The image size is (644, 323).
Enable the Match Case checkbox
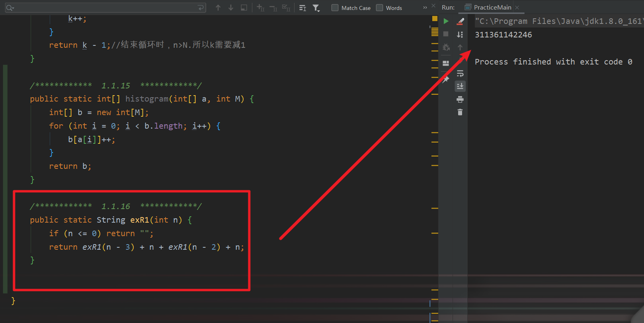click(335, 8)
